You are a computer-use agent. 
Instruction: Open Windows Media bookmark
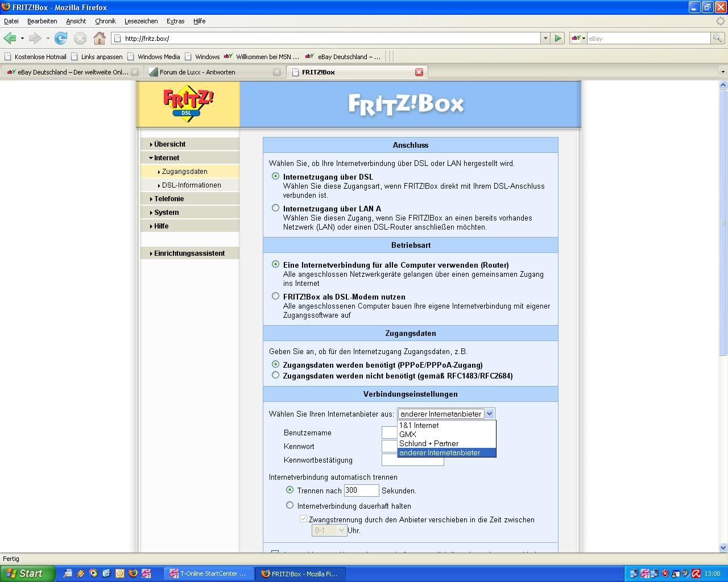click(x=154, y=57)
